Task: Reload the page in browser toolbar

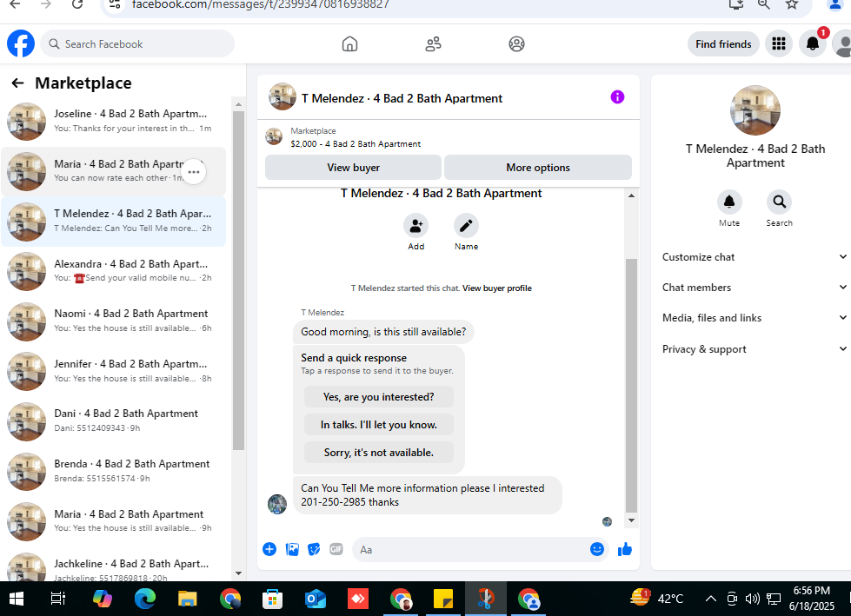Action: 77,4
